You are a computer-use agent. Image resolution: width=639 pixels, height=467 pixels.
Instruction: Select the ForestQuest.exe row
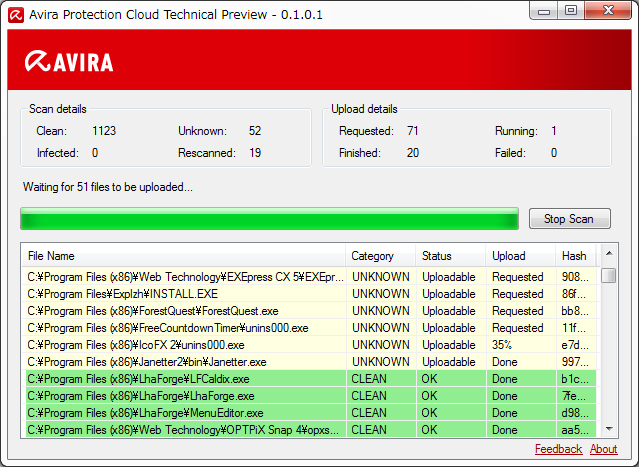[311, 311]
